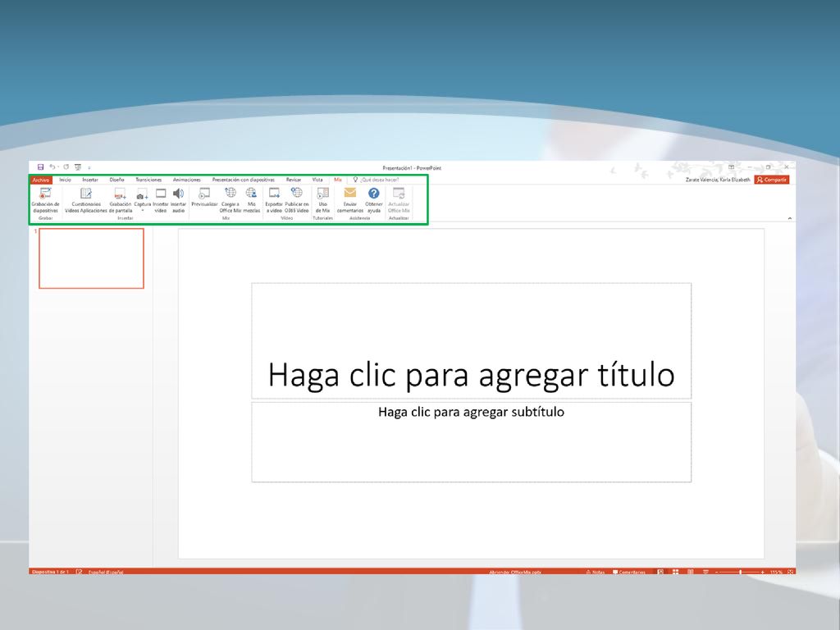The image size is (840, 630).
Task: Start Grabación de diapositivas
Action: (x=46, y=200)
